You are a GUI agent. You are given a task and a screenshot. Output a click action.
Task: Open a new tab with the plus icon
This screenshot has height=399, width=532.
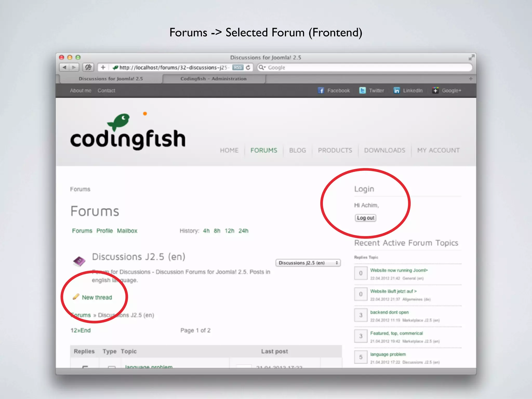(x=471, y=79)
